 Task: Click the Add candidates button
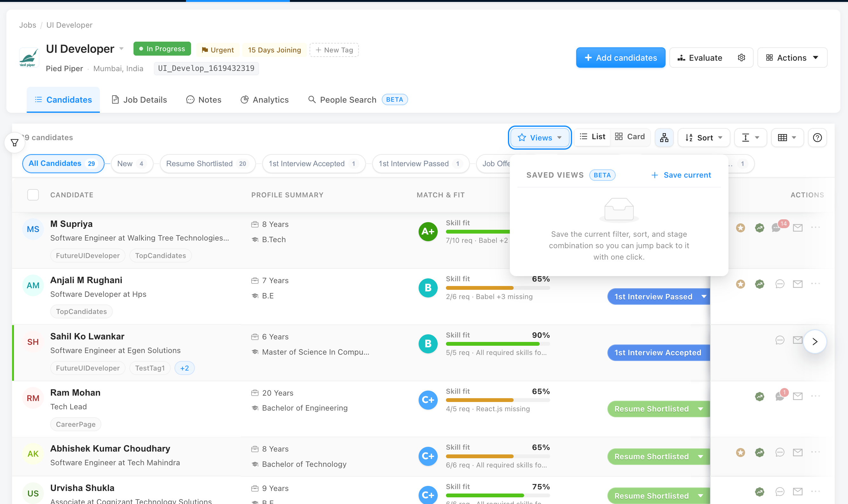pyautogui.click(x=620, y=58)
